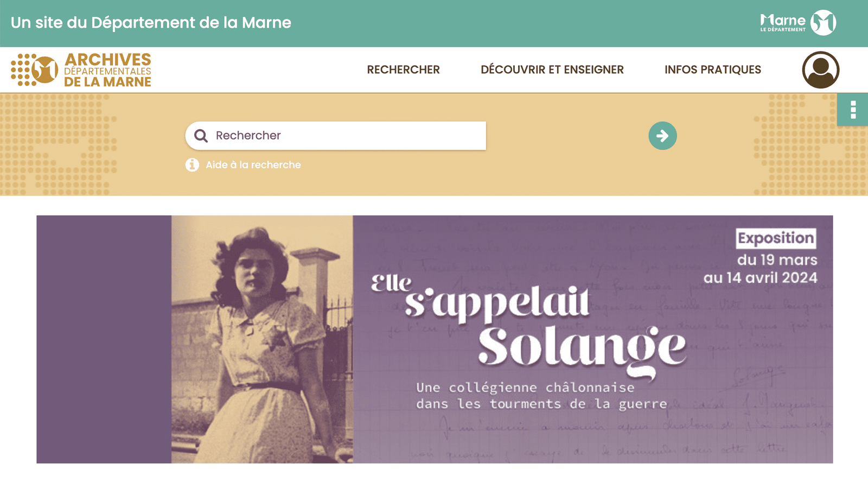Open the INFOS PRATIQUES menu
Image resolution: width=868 pixels, height=482 pixels.
712,70
